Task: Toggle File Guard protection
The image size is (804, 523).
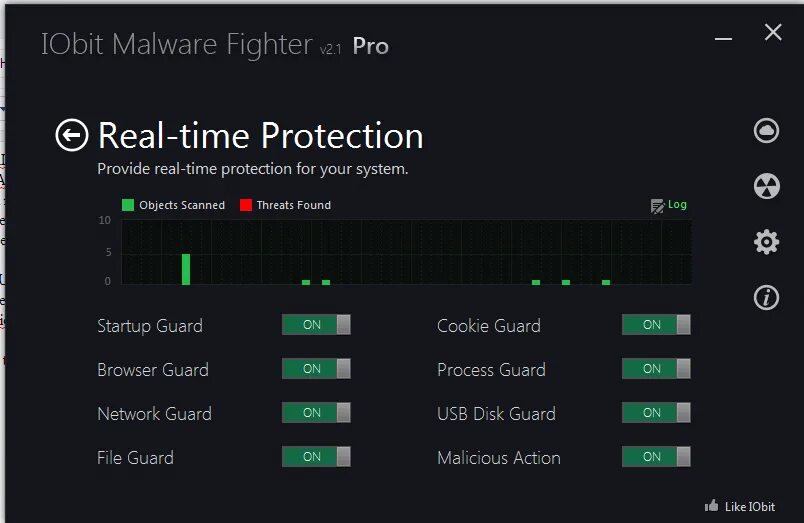Action: tap(316, 457)
